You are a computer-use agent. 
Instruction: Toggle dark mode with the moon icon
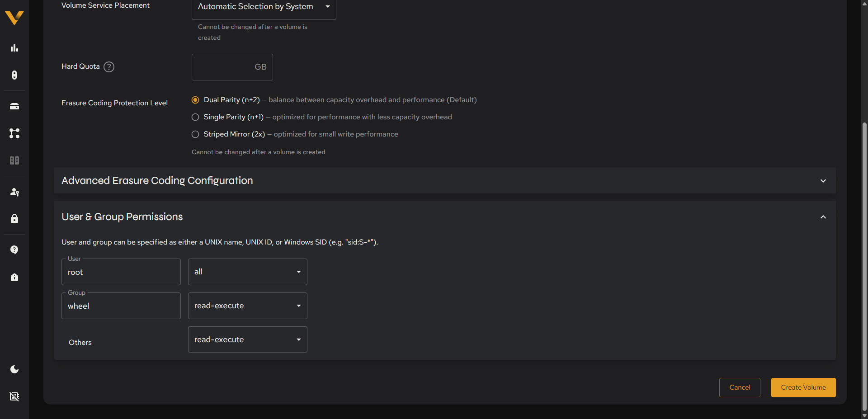[14, 369]
